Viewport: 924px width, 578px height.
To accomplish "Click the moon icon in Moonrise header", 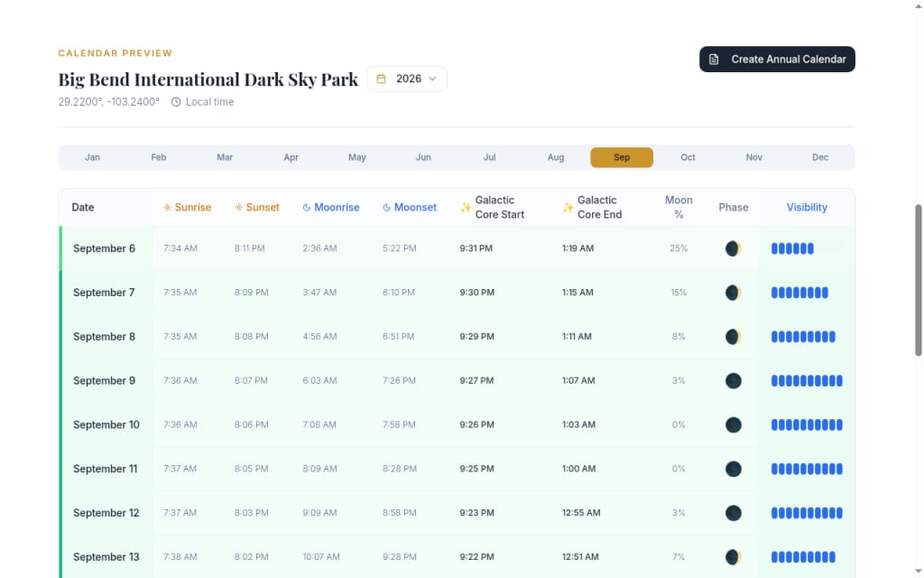I will click(307, 208).
